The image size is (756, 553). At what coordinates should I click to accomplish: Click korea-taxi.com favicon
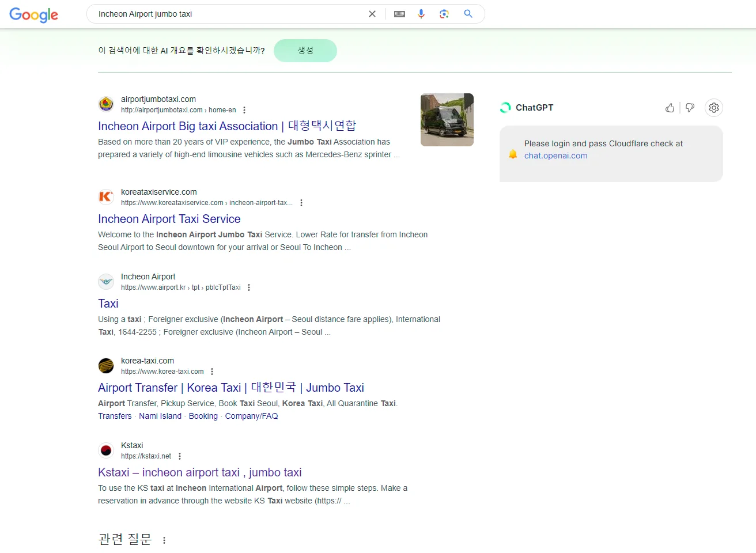coord(106,366)
